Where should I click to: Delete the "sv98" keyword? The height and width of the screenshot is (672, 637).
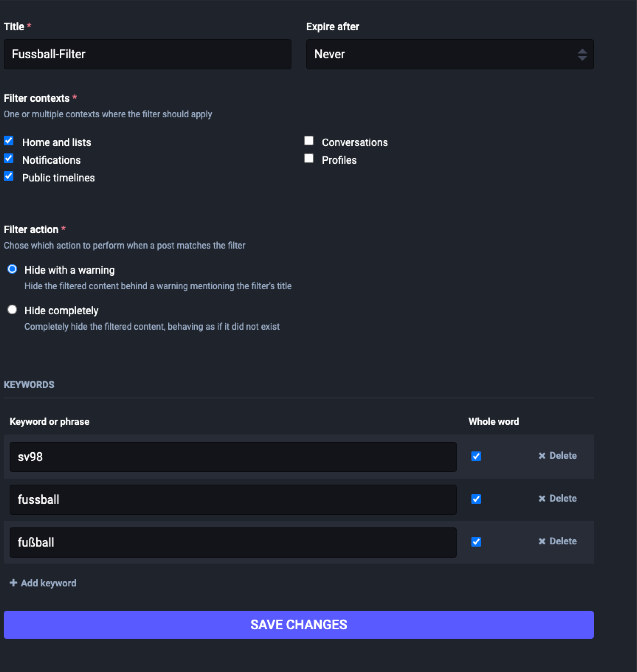(557, 455)
